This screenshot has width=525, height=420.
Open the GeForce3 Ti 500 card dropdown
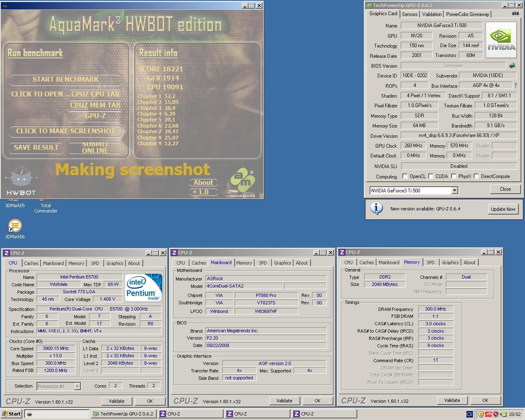click(x=454, y=190)
